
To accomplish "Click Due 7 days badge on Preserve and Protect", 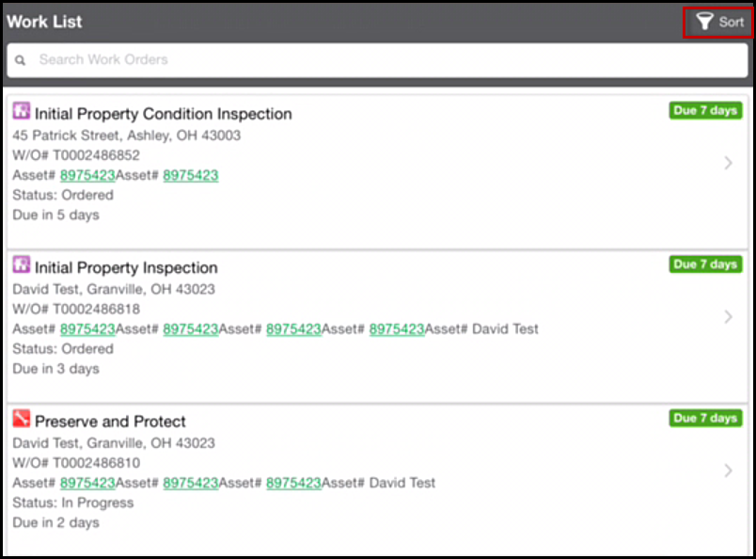I will click(x=705, y=418).
